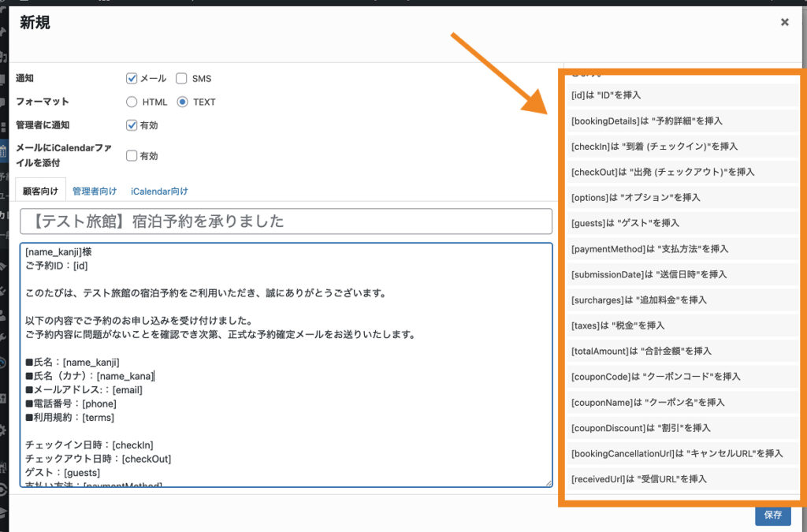This screenshot has width=807, height=532.
Task: Click the email subject input field
Action: pos(285,221)
